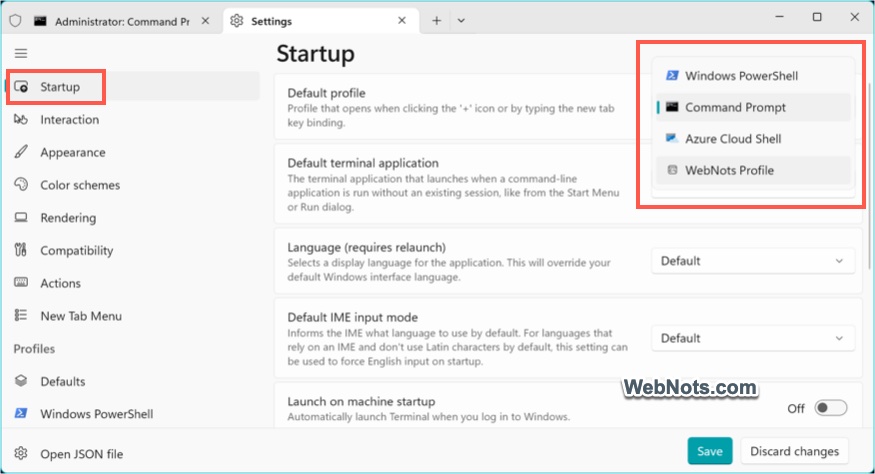Screen dimensions: 875x474
Task: Go to Interaction settings
Action: tap(133, 119)
